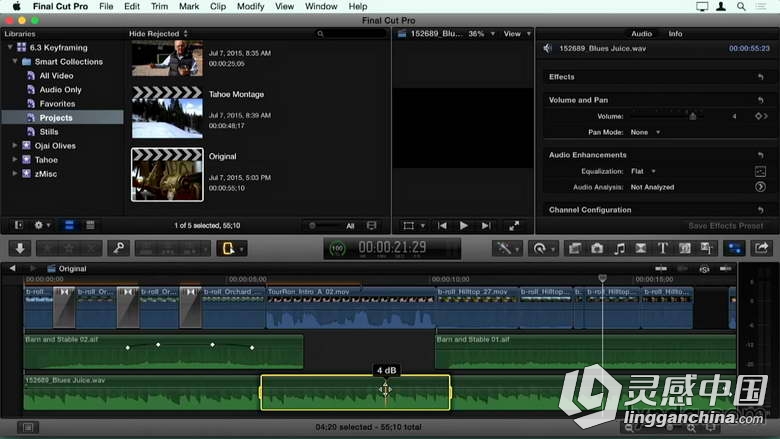Open the viewer View options dropdown
Screen dimensions: 780x439
tap(517, 34)
